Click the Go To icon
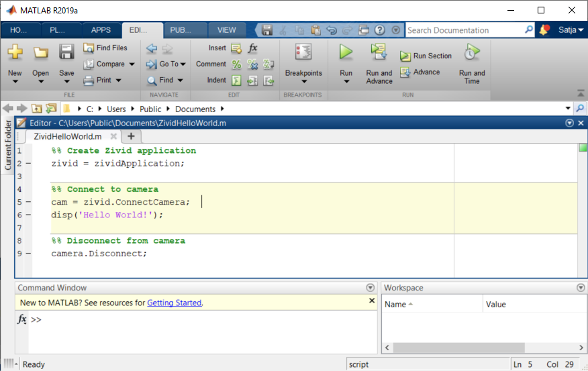 (x=152, y=64)
